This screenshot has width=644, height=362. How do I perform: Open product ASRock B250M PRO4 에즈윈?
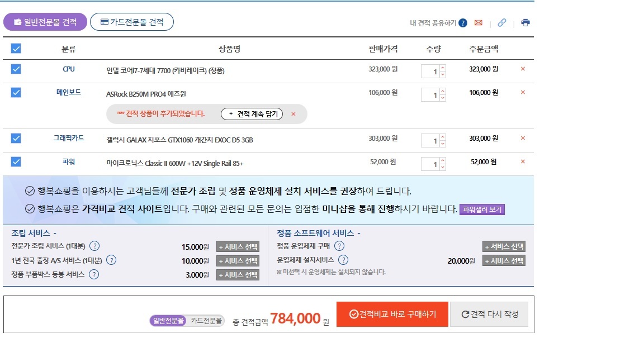point(146,94)
